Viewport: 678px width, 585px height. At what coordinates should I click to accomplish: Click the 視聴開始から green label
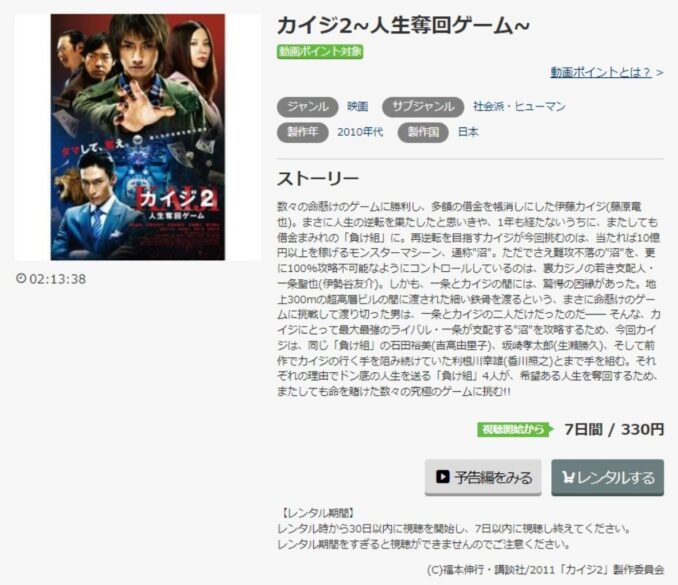(515, 429)
